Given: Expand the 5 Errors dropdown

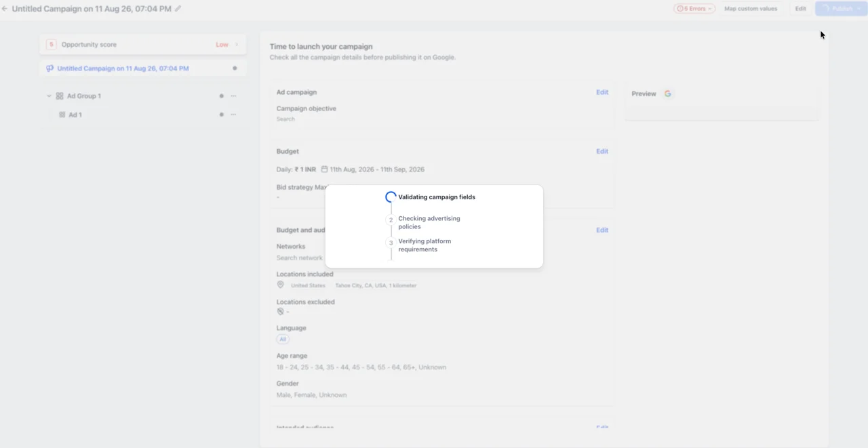Looking at the screenshot, I should coord(694,9).
